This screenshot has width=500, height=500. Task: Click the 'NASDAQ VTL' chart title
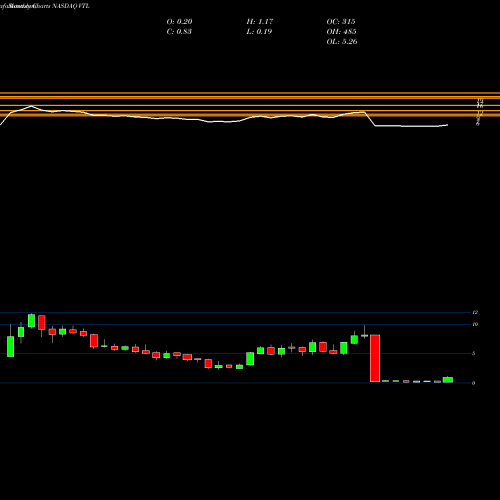pyautogui.click(x=71, y=6)
